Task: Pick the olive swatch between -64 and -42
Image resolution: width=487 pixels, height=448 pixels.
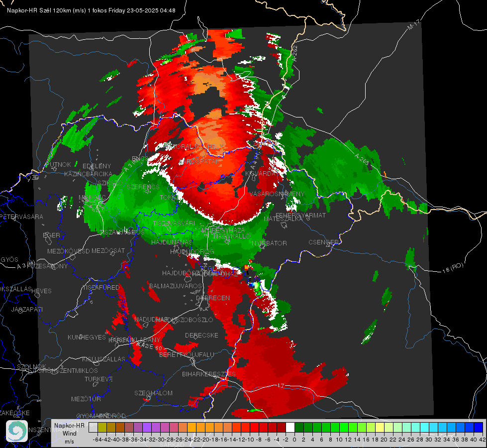Action: [102, 428]
